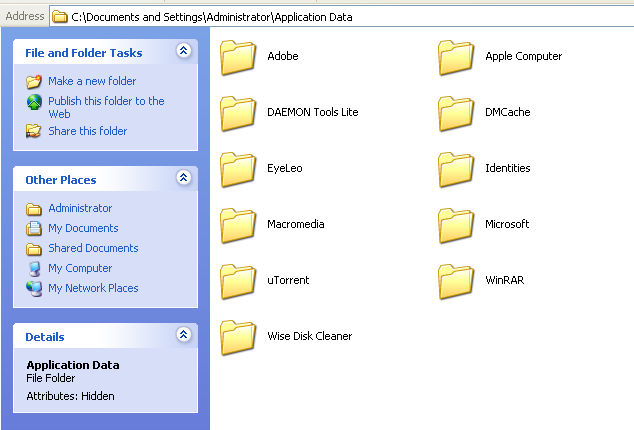Select the uTorrent folder icon
Screen dimensions: 634x430
[x=238, y=282]
